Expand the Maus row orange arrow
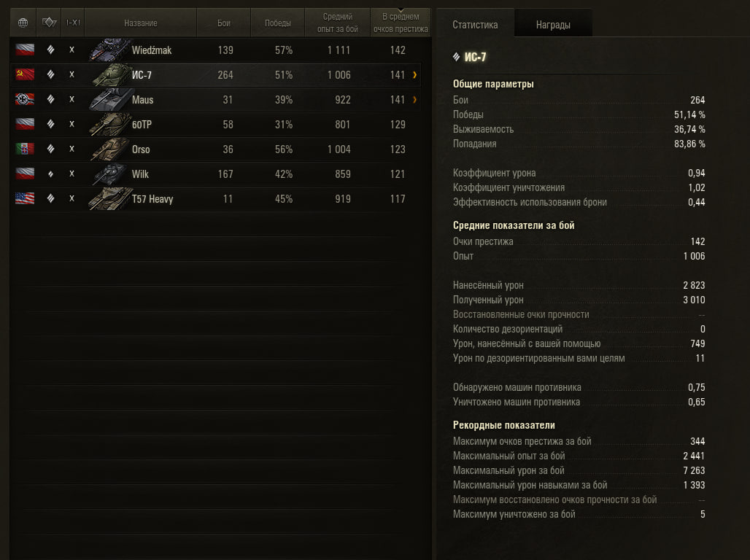The height and width of the screenshot is (560, 750). tap(414, 99)
